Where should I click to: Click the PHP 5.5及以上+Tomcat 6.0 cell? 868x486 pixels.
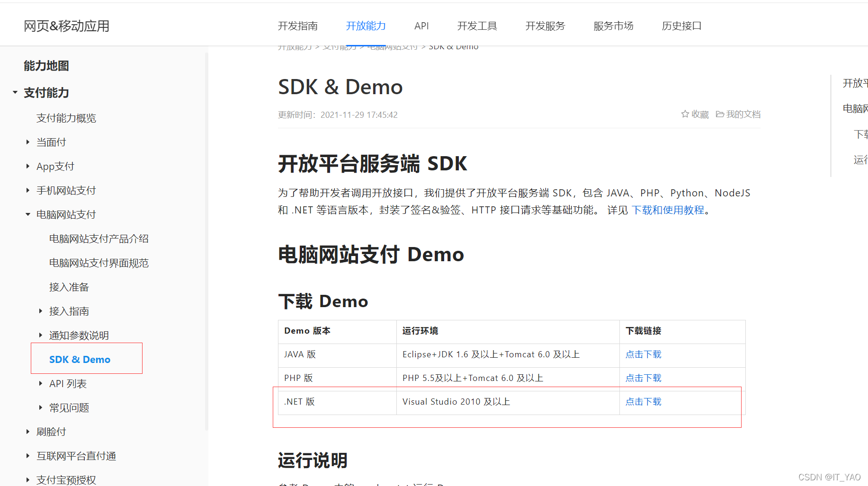pos(508,379)
